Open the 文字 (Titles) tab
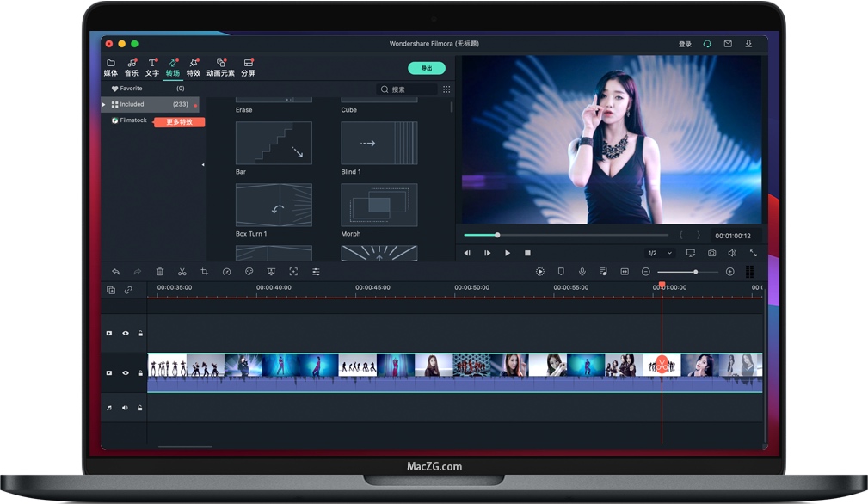 (x=152, y=68)
